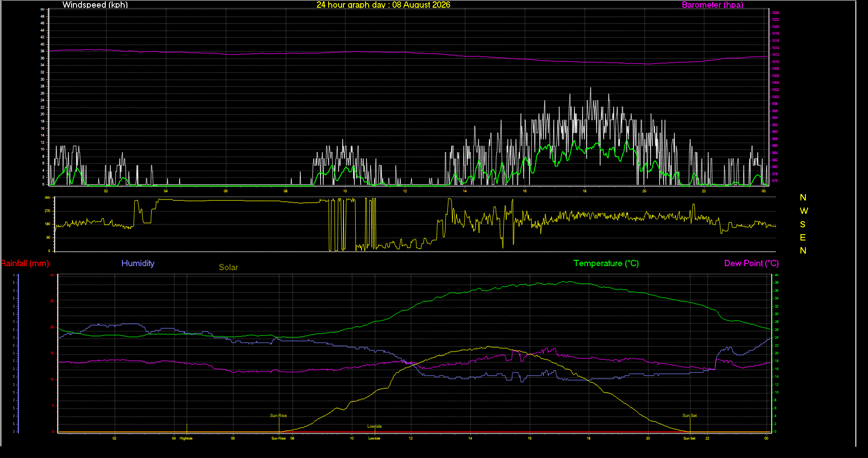
Task: Click "Sun Set" on the lower time axis
Action: click(689, 438)
